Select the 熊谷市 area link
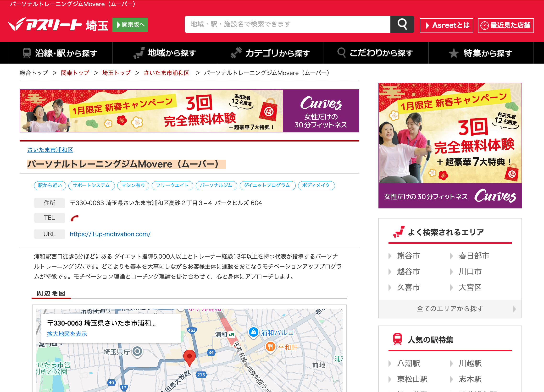Viewport: 544px width, 392px height. 408,256
